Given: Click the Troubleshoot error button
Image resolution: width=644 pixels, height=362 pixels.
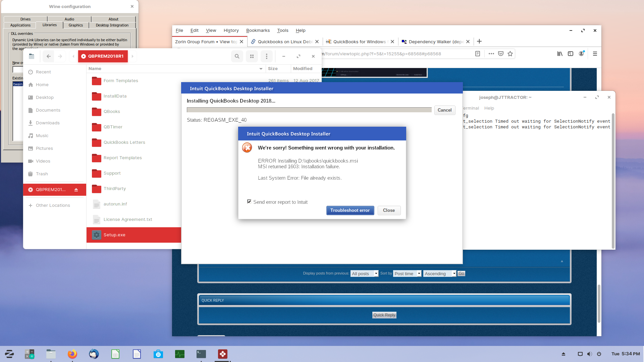Looking at the screenshot, I should pyautogui.click(x=350, y=210).
